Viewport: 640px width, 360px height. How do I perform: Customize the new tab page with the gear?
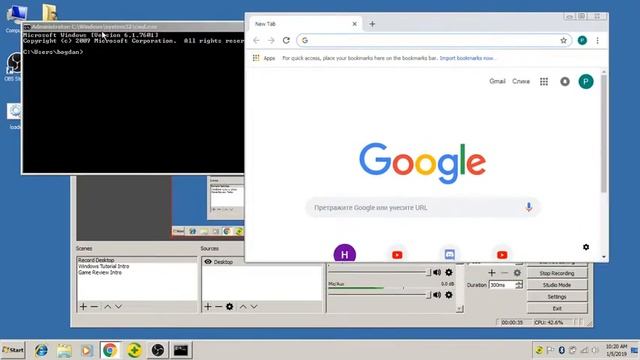586,247
